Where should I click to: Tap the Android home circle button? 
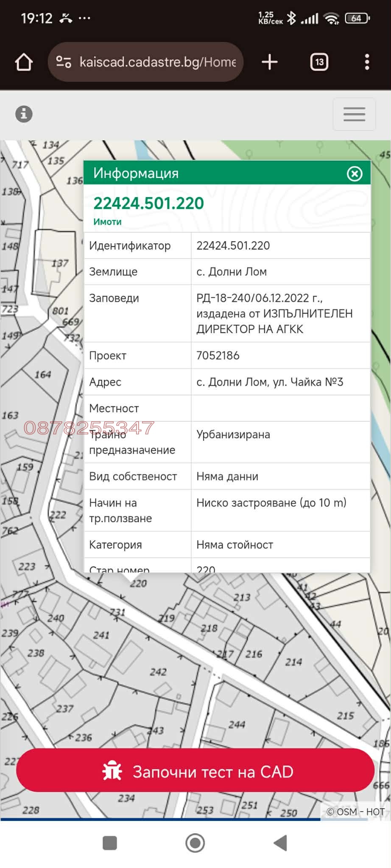tap(195, 843)
